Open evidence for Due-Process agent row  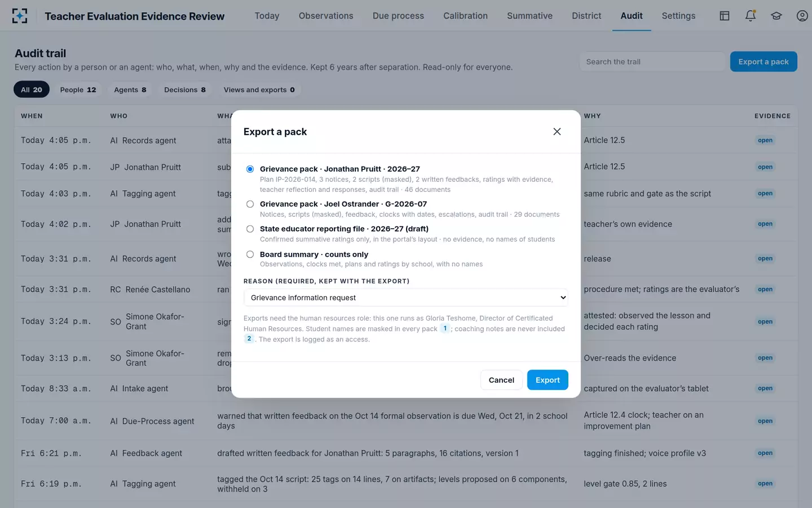click(x=765, y=421)
